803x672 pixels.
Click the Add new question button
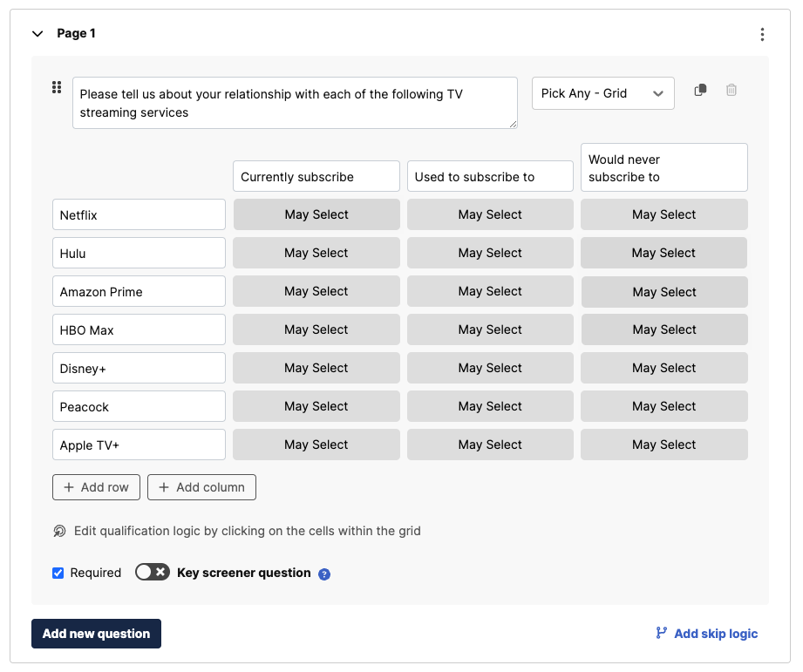(x=96, y=634)
